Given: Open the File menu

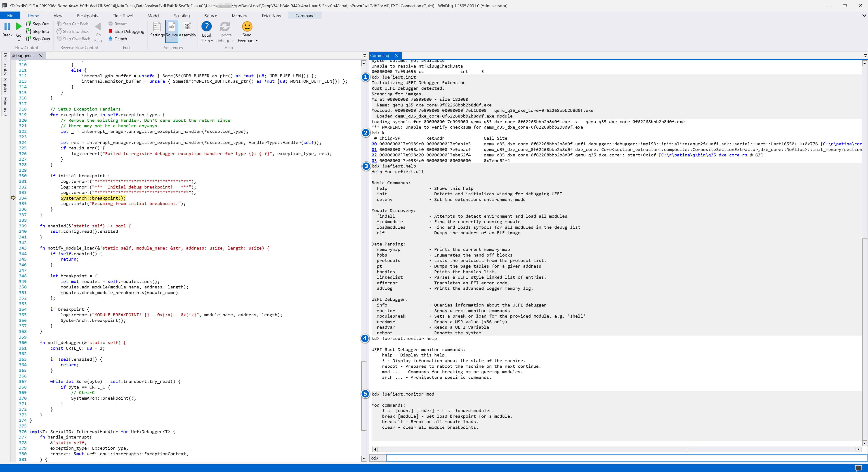Looking at the screenshot, I should pos(10,16).
